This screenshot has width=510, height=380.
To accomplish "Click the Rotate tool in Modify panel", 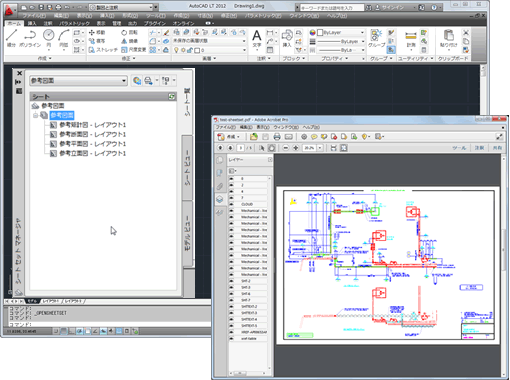I will click(x=129, y=32).
